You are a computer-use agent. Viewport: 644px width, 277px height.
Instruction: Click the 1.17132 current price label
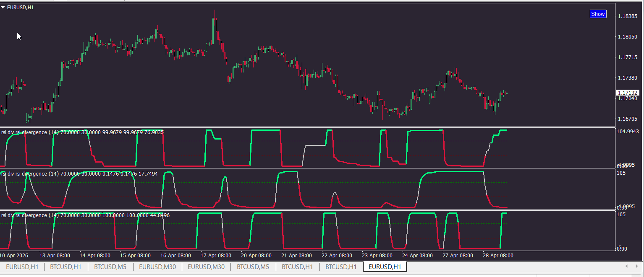[627, 93]
